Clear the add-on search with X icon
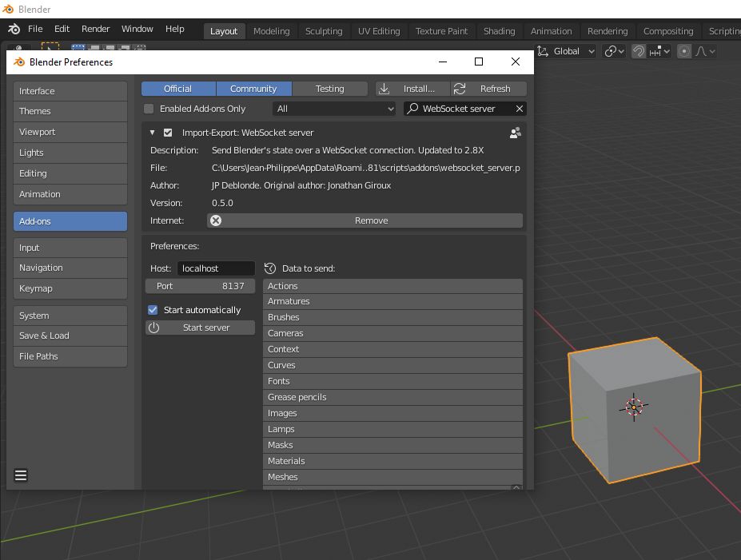Image resolution: width=741 pixels, height=560 pixels. coord(520,109)
